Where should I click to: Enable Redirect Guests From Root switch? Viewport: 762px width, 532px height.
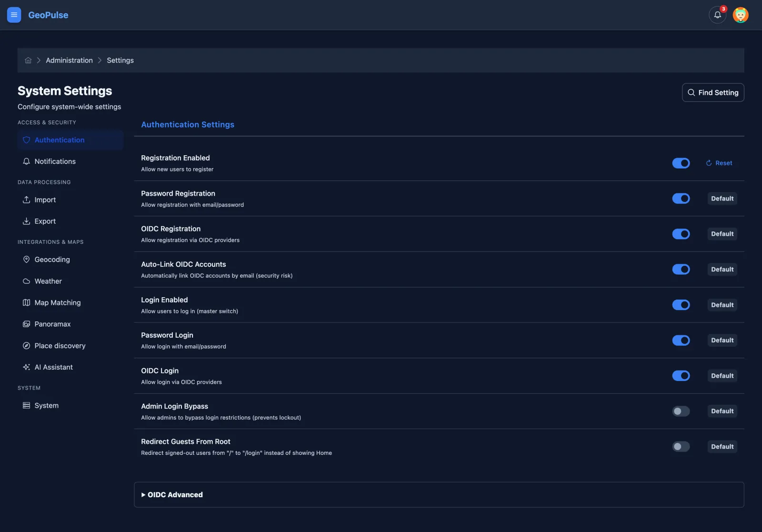[681, 447]
